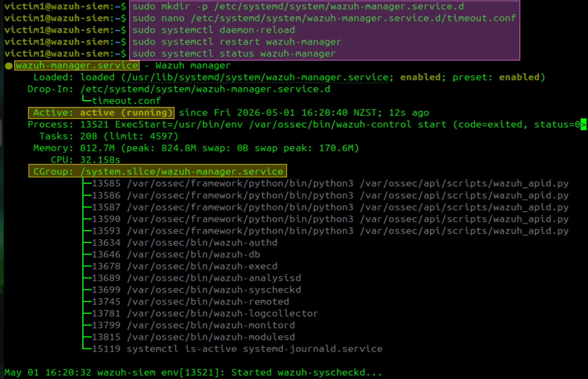Click the 'enabled; preset: enabled' text
The width and height of the screenshot is (588, 379).
(470, 77)
